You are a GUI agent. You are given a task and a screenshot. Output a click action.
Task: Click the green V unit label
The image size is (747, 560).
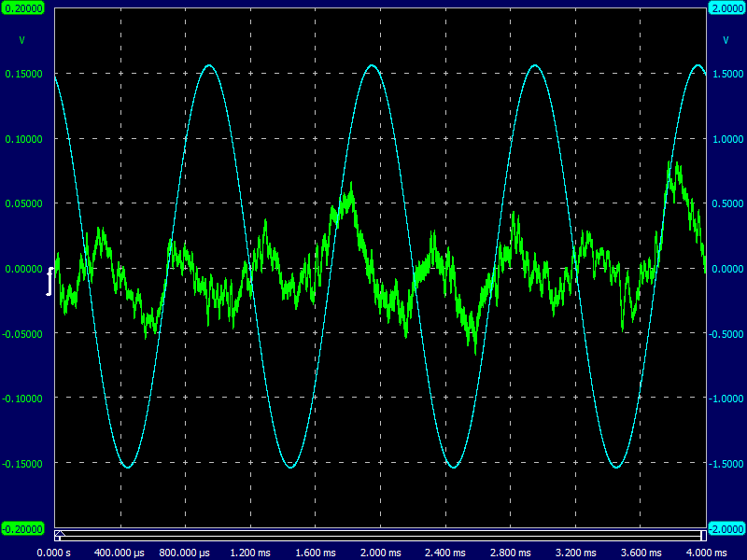pyautogui.click(x=21, y=40)
